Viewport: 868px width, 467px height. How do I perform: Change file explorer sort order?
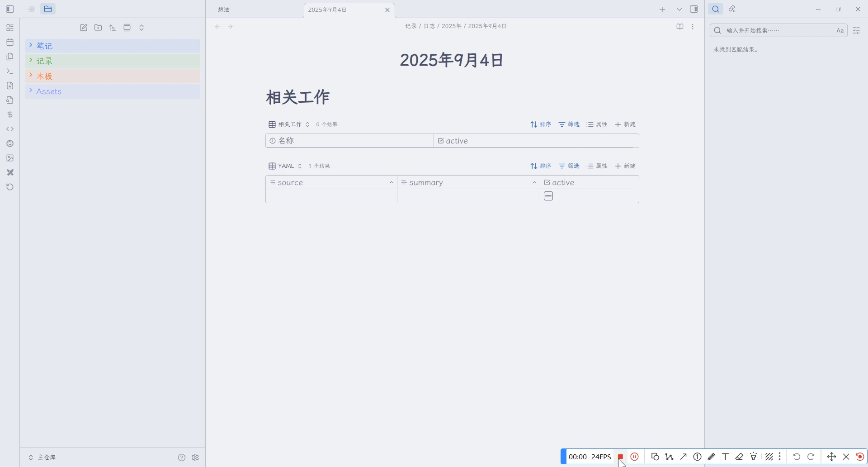click(x=113, y=28)
